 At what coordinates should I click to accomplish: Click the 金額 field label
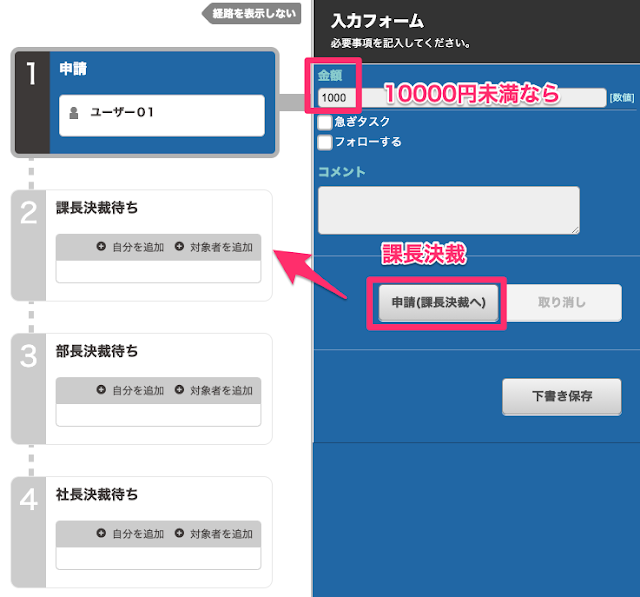click(x=330, y=75)
